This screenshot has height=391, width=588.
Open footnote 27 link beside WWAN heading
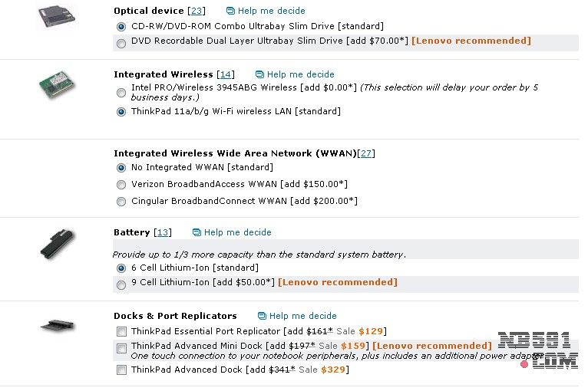point(366,153)
